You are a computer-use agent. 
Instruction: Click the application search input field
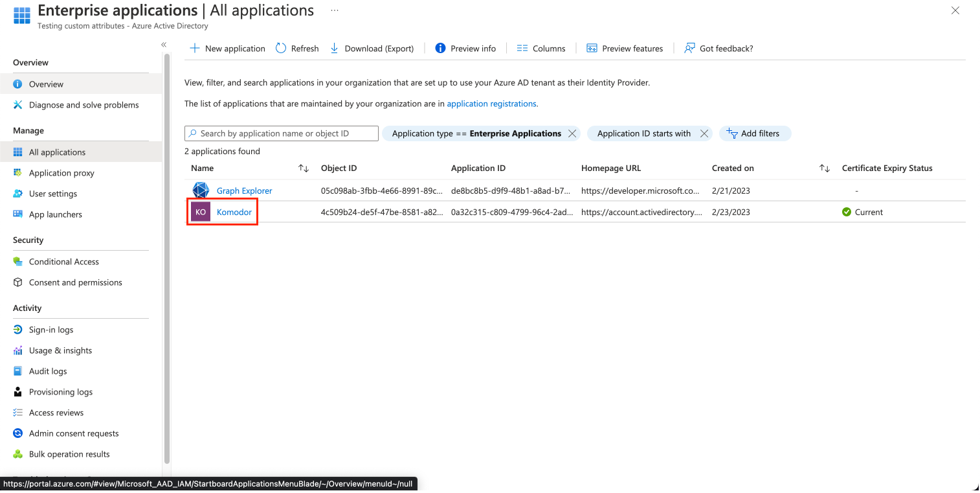tap(282, 133)
